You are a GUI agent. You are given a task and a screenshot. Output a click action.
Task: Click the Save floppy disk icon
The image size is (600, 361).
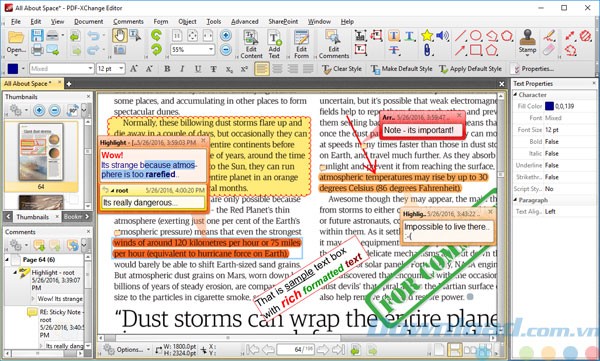click(37, 36)
